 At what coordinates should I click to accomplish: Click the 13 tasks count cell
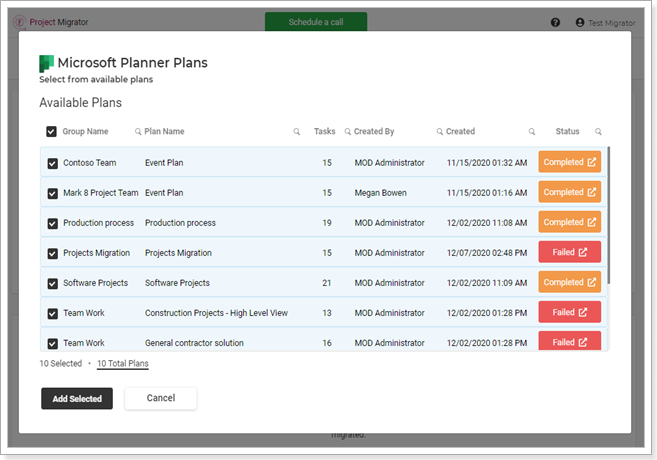pyautogui.click(x=327, y=313)
